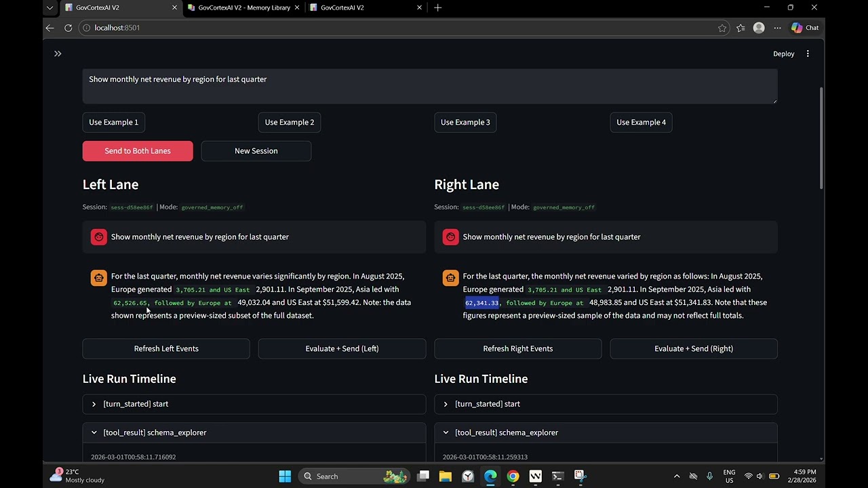Viewport: 868px width, 488px height.
Task: Bookmark this page with the star icon
Action: click(722, 28)
